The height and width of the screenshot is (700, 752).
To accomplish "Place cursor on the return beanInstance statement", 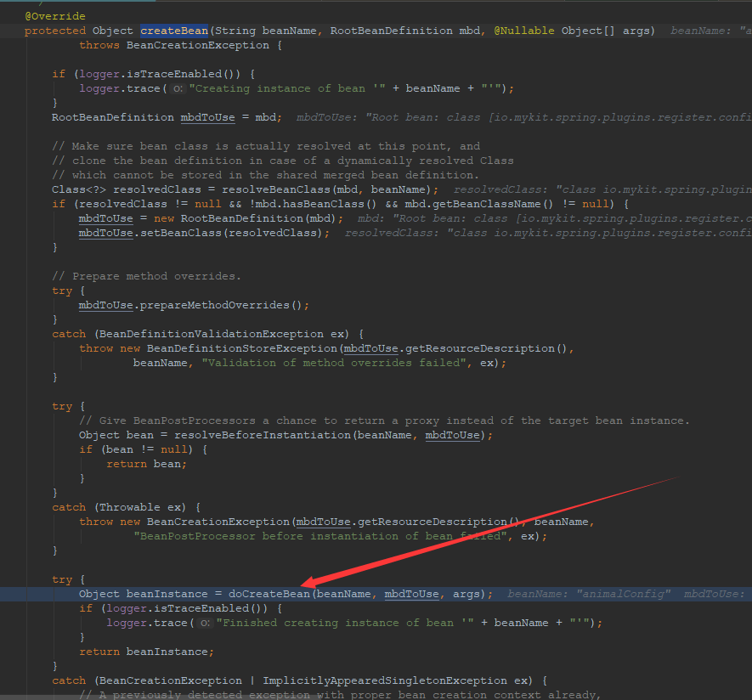I will (146, 652).
